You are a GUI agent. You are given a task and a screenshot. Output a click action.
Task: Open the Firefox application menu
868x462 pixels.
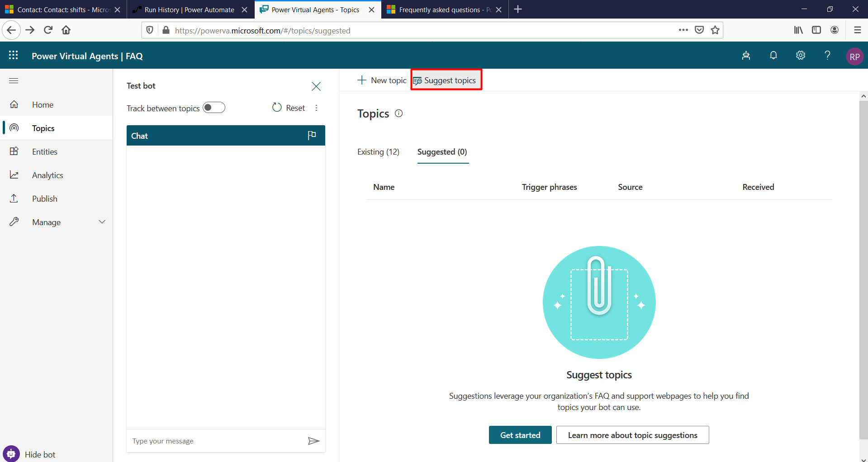pos(857,30)
